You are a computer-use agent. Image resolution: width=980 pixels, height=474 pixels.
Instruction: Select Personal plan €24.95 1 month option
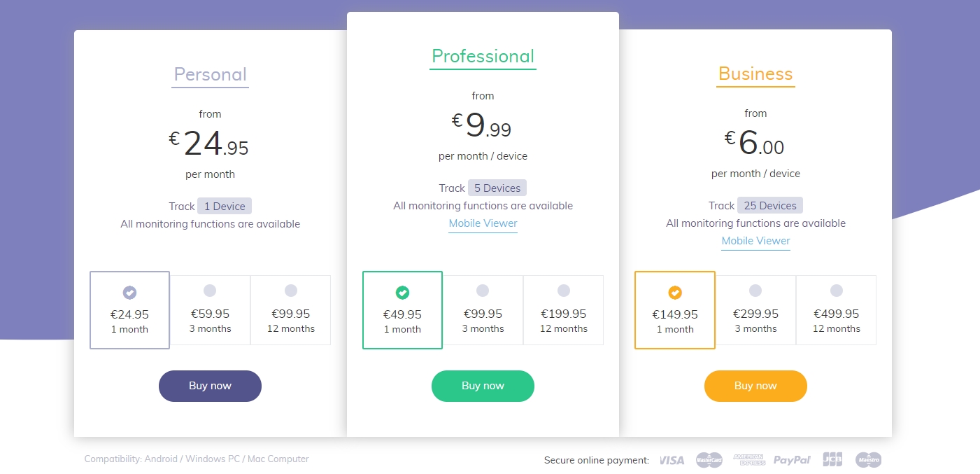click(x=129, y=310)
